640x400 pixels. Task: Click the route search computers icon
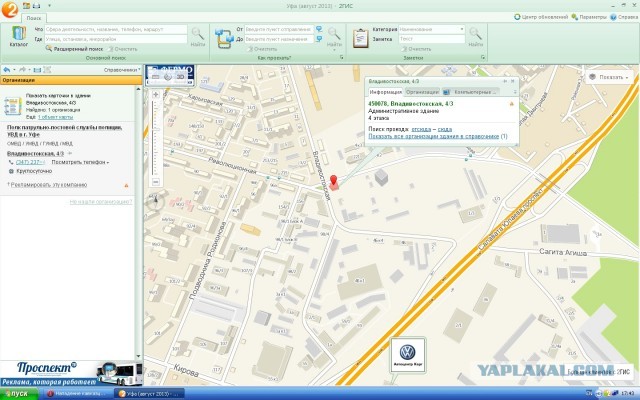[x=225, y=36]
